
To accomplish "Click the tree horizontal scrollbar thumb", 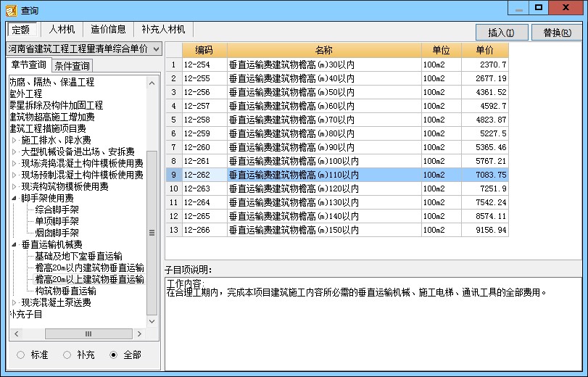I will click(x=88, y=333).
